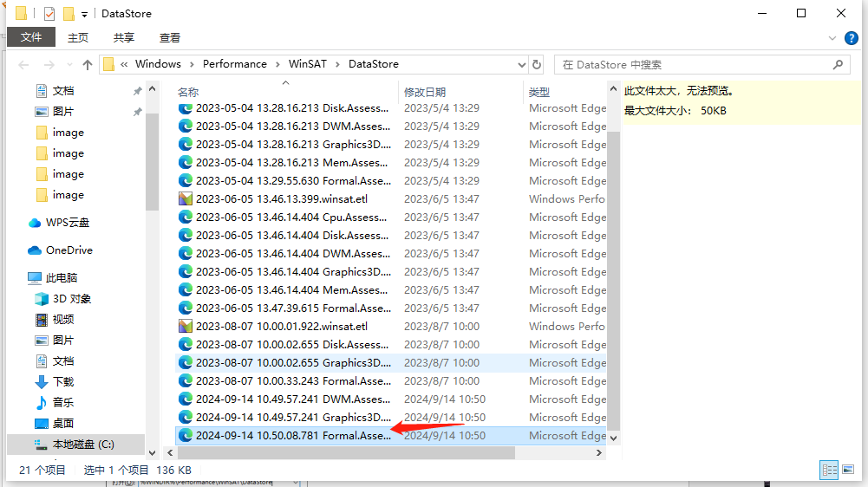Select 2024-09-14 10.49.57.241 DWM.Asses file name

(293, 399)
